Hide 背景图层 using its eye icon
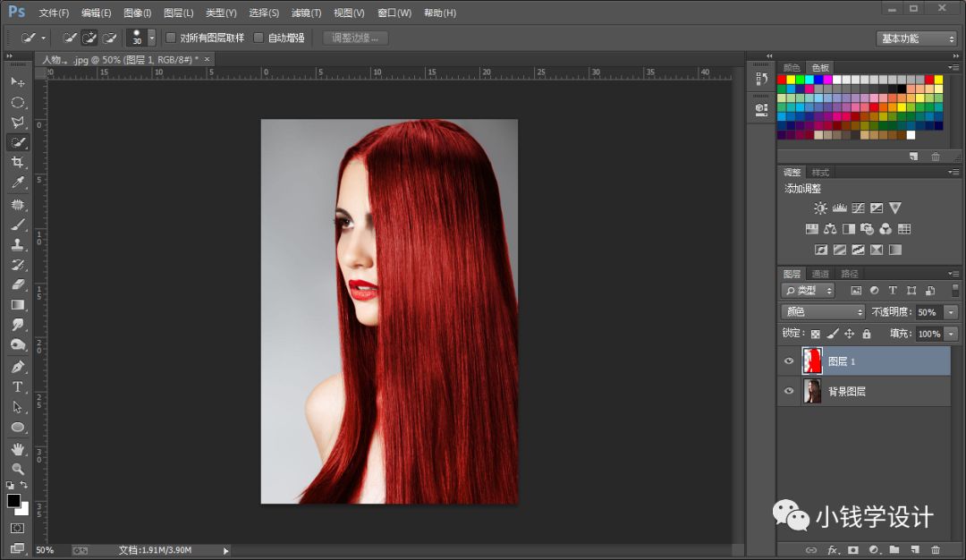 point(789,391)
